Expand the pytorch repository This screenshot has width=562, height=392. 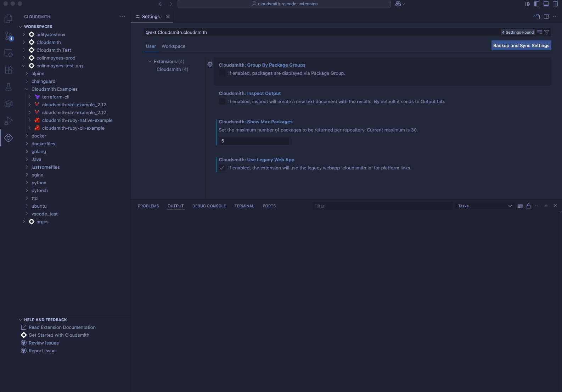coord(27,190)
